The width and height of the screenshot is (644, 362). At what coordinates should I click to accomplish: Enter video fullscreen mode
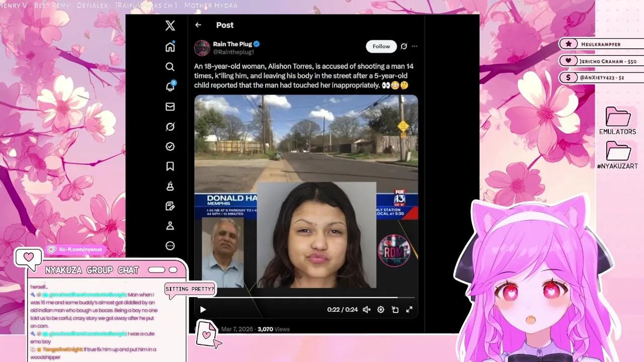click(409, 310)
